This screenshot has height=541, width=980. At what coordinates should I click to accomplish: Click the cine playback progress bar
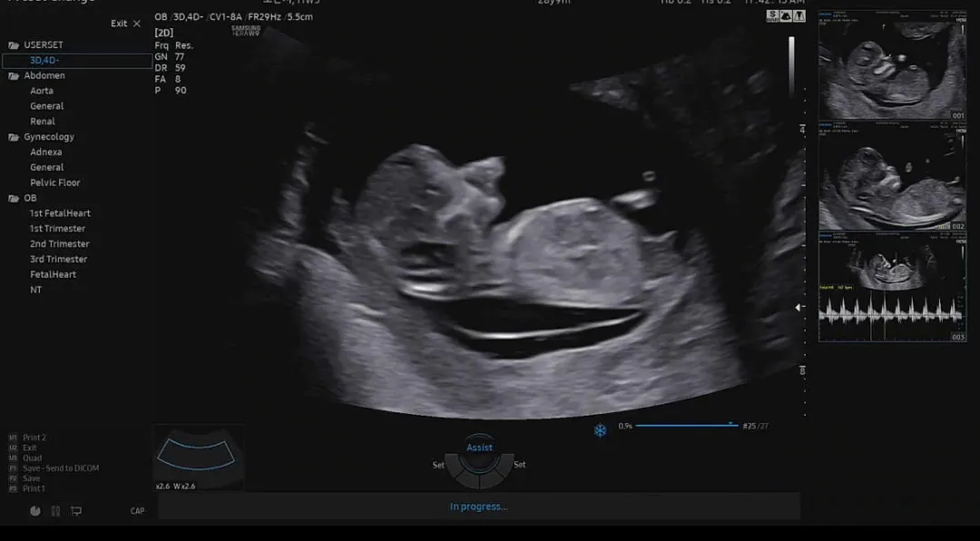[x=687, y=426]
